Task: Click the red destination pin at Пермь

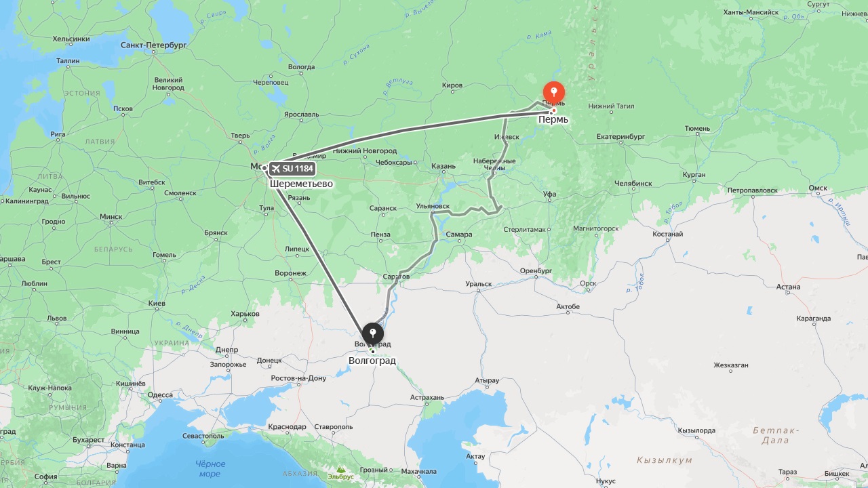Action: 554,93
